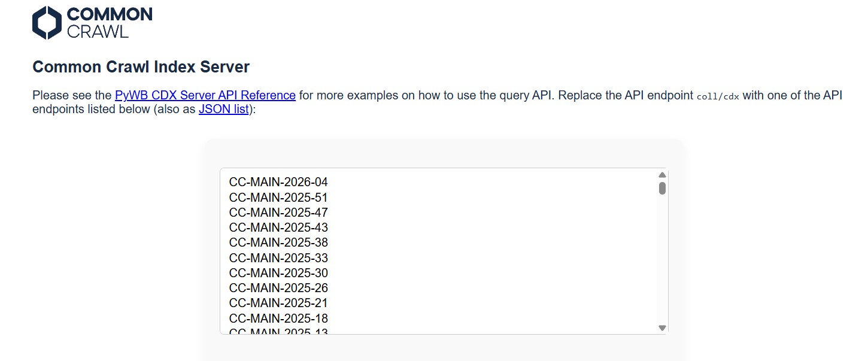The width and height of the screenshot is (868, 361).
Task: Click the list's scrollbar thumb
Action: 662,188
